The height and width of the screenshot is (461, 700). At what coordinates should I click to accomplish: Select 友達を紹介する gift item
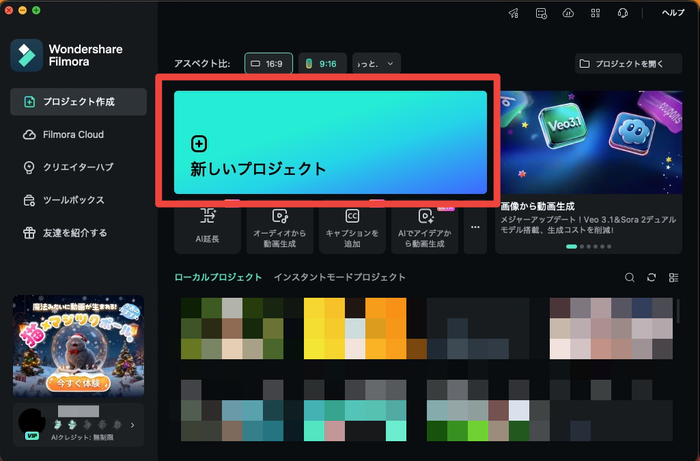tap(78, 233)
